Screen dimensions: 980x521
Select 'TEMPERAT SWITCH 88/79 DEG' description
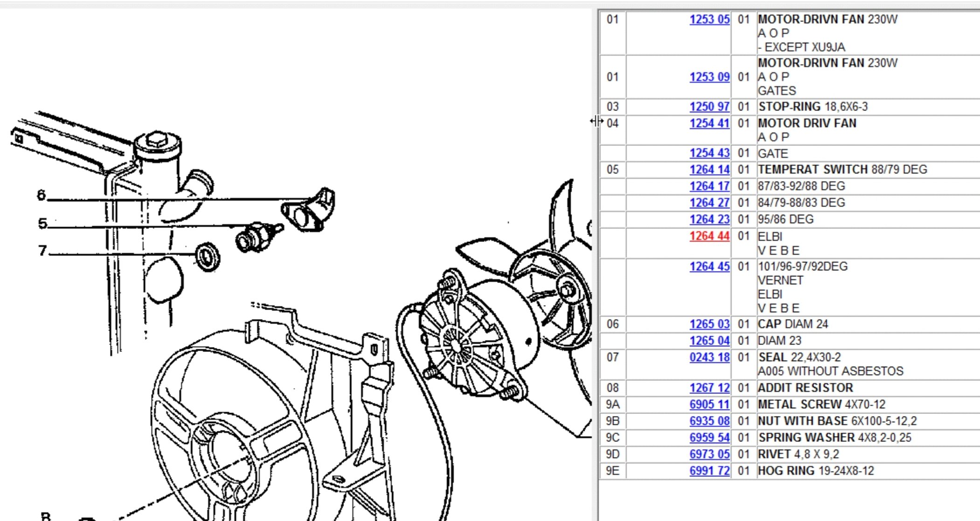point(842,170)
